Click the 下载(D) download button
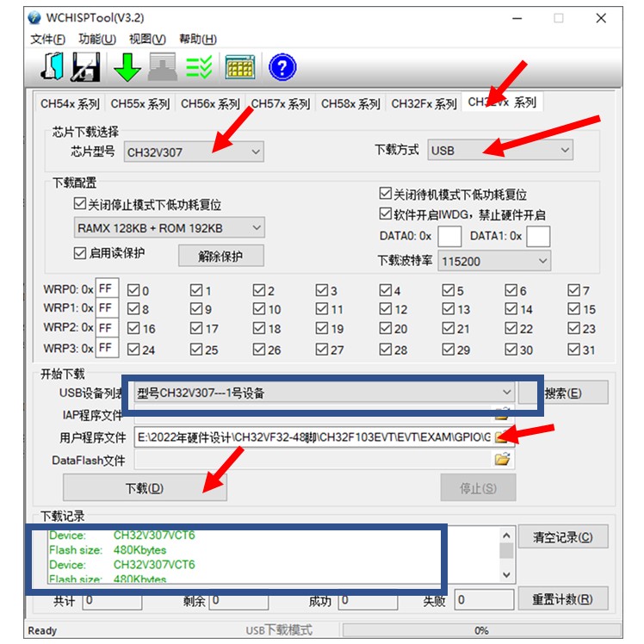 pyautogui.click(x=145, y=487)
